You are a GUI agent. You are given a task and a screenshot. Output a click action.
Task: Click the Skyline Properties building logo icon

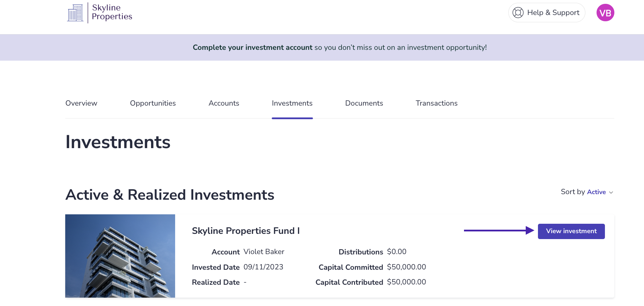pos(75,13)
